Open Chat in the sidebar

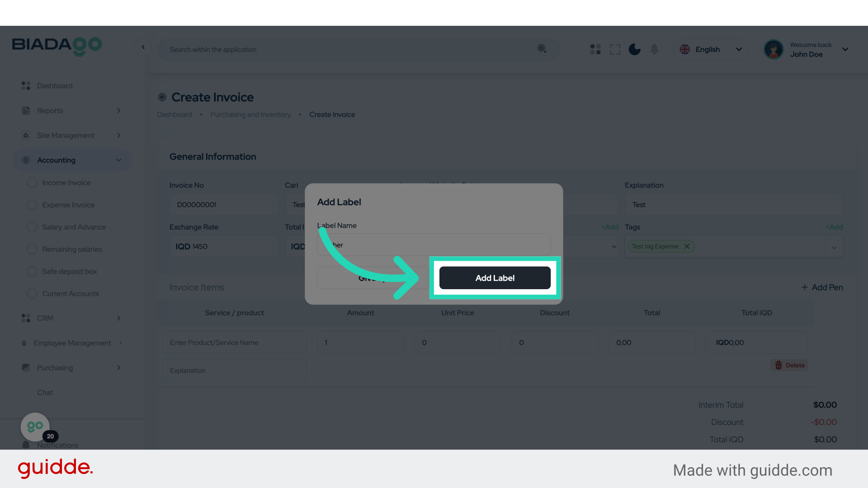(45, 393)
